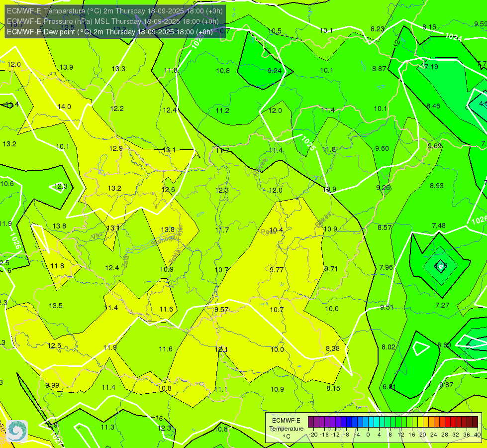Click the dark red swatch above 40
This screenshot has width=487, height=448.
click(x=475, y=422)
